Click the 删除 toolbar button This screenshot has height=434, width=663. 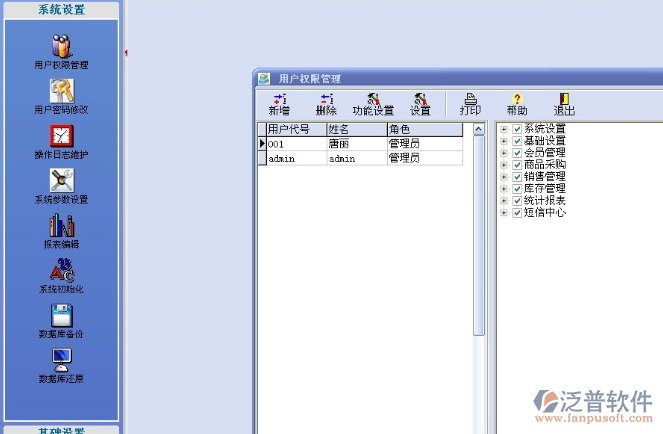326,103
